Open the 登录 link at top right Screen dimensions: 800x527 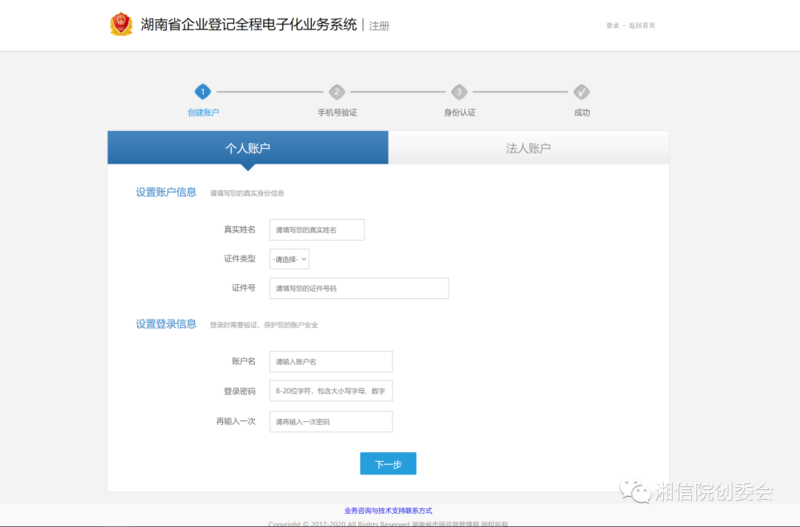(x=612, y=26)
